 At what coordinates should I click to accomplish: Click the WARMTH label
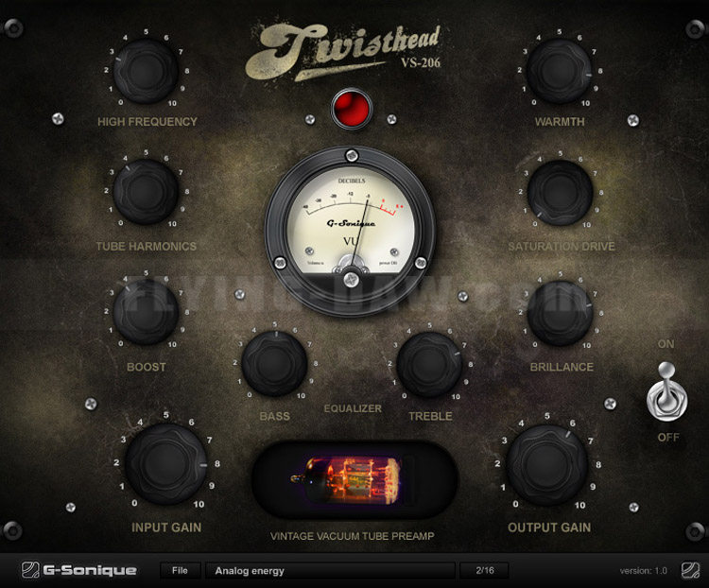(x=560, y=122)
